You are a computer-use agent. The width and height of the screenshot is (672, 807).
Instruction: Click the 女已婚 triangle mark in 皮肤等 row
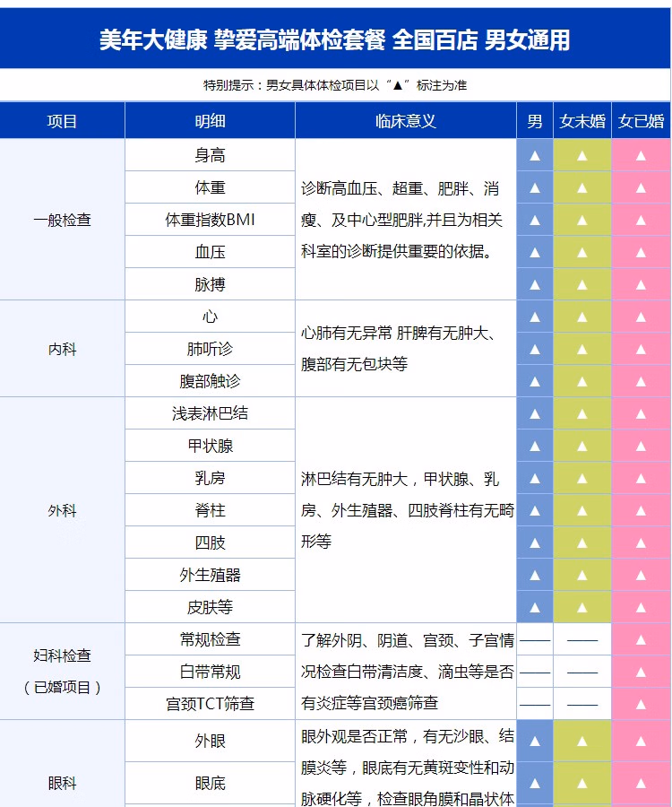tap(641, 607)
